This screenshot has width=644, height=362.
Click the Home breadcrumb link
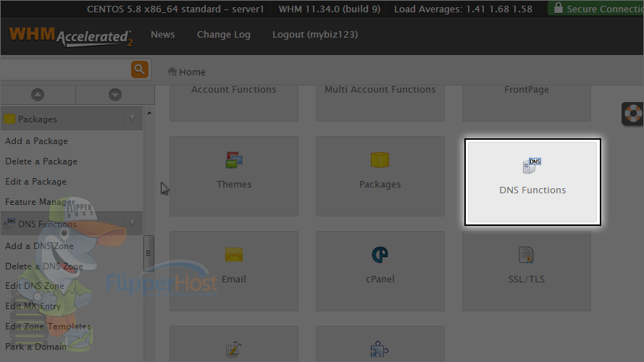(x=192, y=72)
